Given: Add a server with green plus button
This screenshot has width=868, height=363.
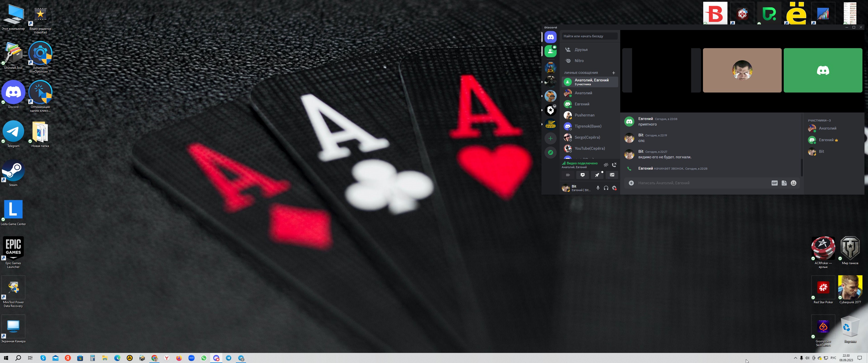Looking at the screenshot, I should click(550, 138).
